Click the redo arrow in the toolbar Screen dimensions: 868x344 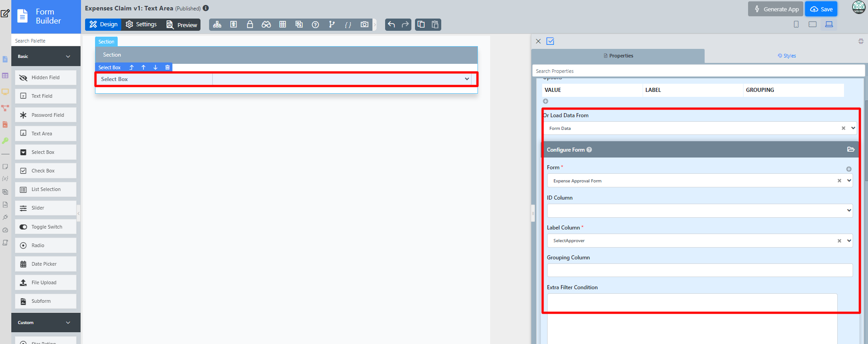pyautogui.click(x=405, y=24)
